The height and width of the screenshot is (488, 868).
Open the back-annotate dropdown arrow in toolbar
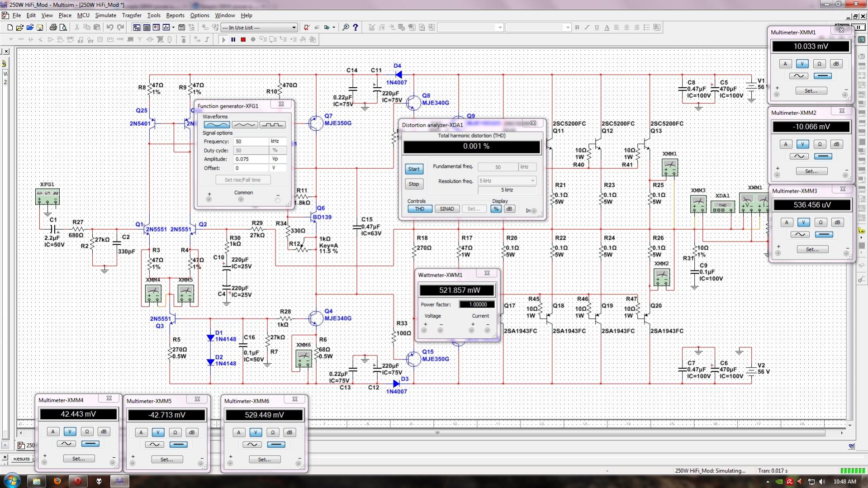click(x=334, y=28)
